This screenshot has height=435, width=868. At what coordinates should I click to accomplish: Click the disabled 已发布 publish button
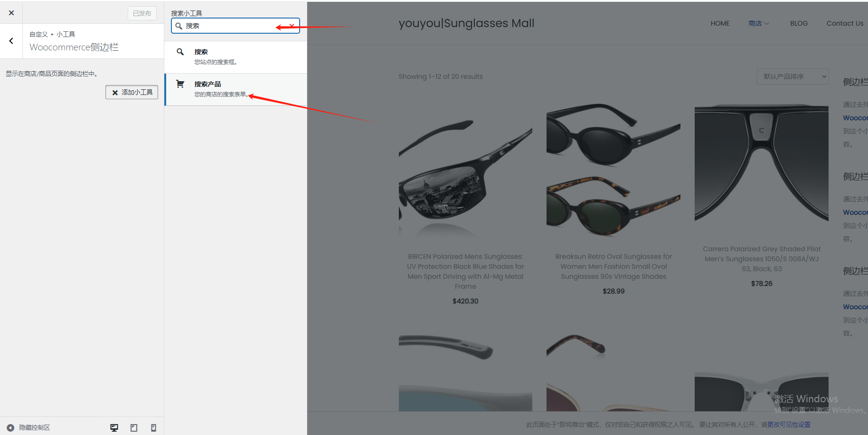point(142,13)
